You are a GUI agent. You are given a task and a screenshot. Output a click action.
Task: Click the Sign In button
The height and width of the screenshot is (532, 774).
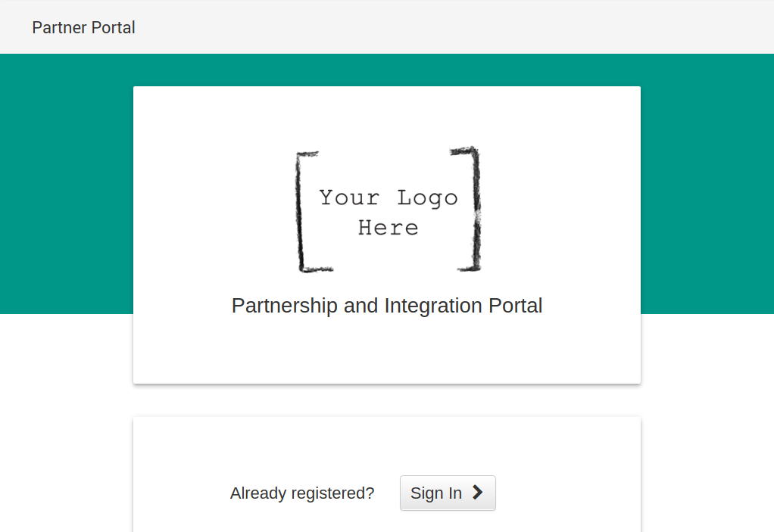(447, 493)
